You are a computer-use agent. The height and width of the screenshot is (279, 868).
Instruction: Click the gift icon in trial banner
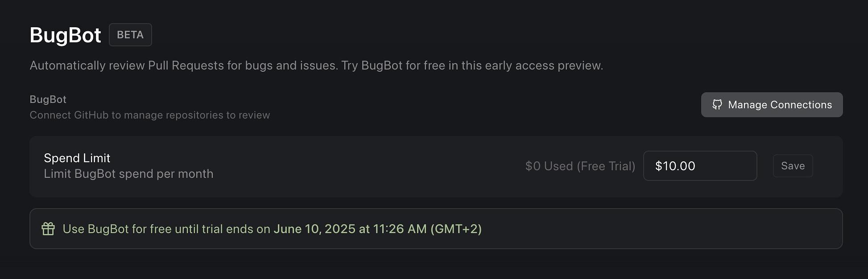[48, 229]
